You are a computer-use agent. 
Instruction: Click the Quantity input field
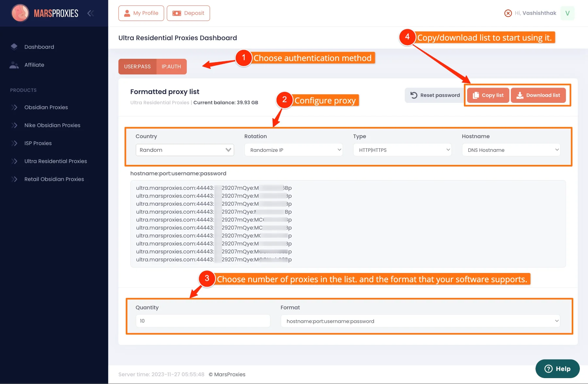(x=203, y=321)
